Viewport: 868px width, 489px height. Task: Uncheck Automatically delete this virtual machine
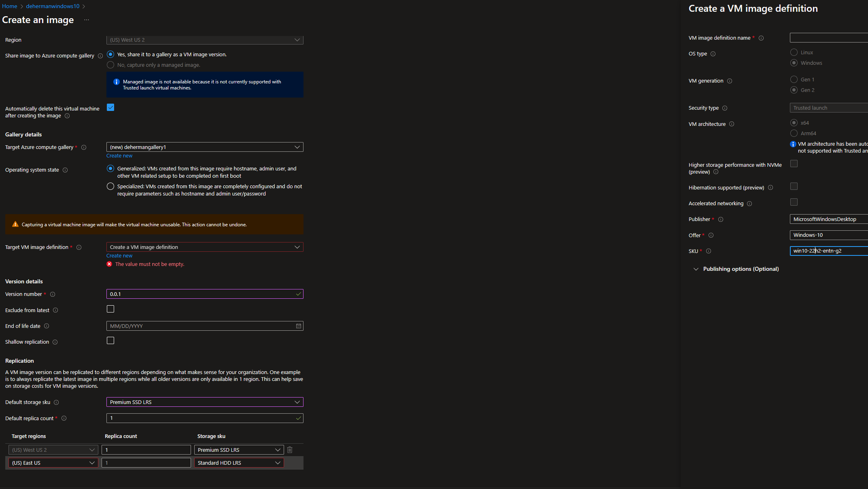(110, 107)
